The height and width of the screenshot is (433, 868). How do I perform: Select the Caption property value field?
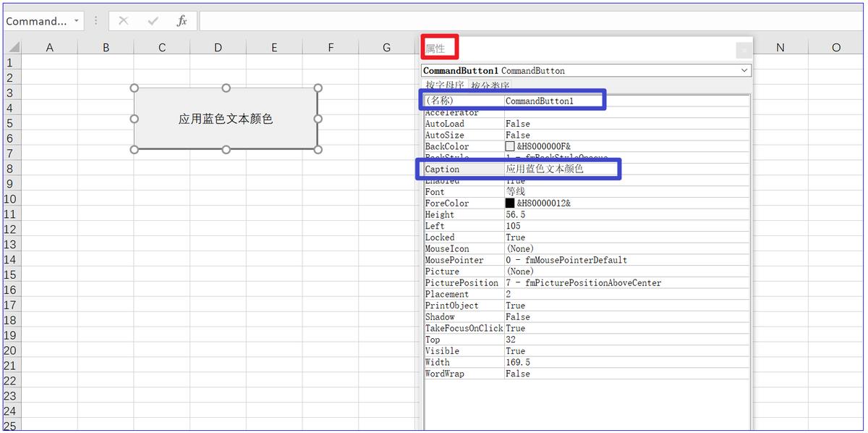[561, 169]
